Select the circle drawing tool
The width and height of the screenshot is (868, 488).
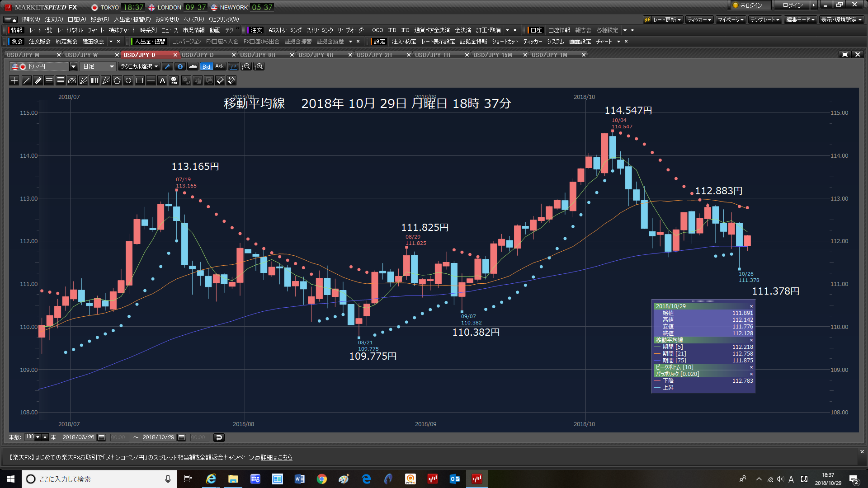tap(128, 81)
